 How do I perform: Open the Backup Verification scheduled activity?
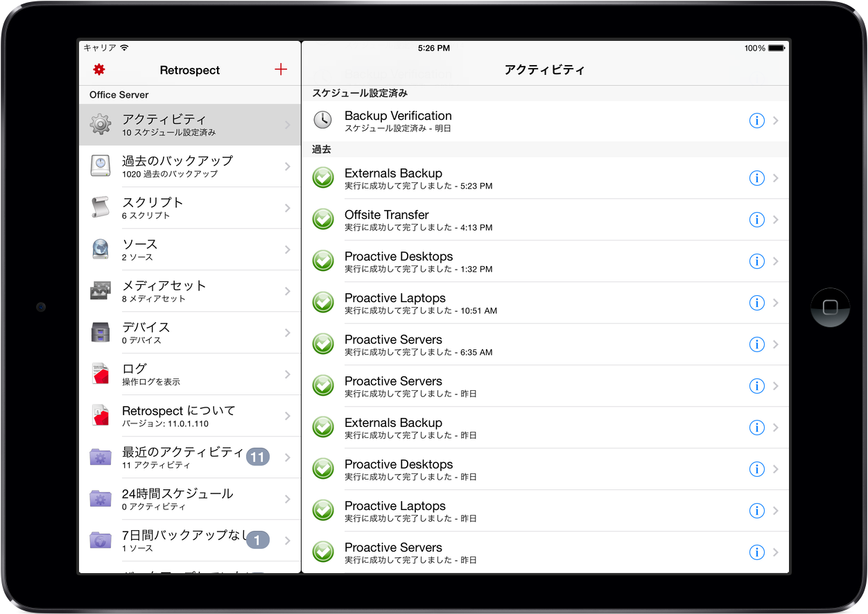coord(546,121)
